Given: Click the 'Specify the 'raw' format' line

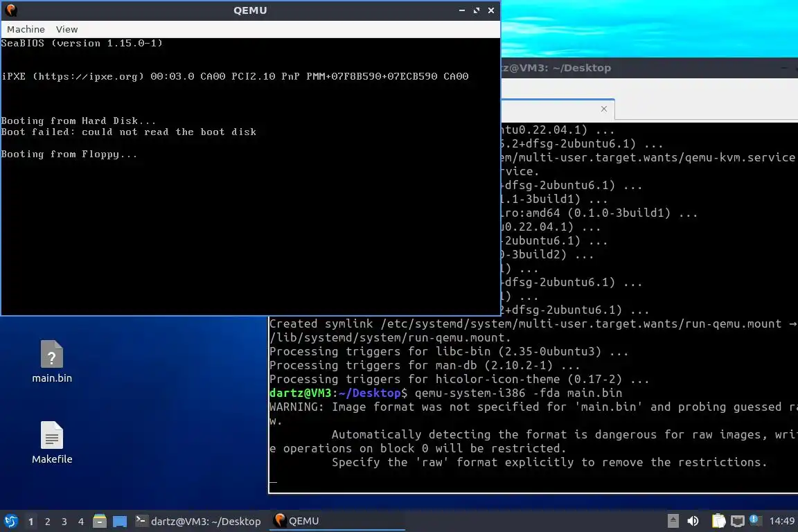Looking at the screenshot, I should (x=549, y=462).
